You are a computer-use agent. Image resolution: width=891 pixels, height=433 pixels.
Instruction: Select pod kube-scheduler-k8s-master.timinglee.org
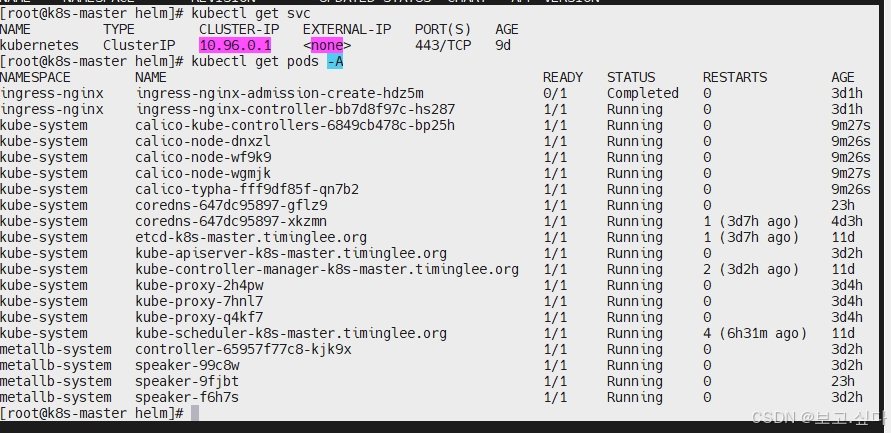(x=291, y=333)
